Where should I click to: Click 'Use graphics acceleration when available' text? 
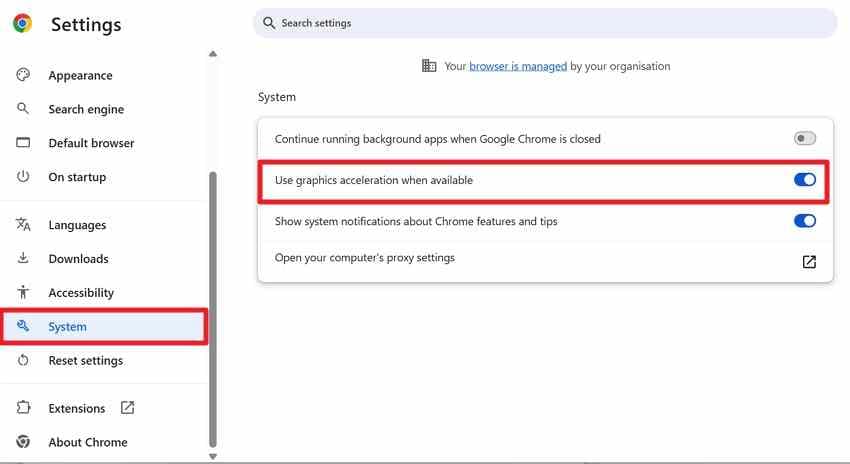[x=374, y=180]
